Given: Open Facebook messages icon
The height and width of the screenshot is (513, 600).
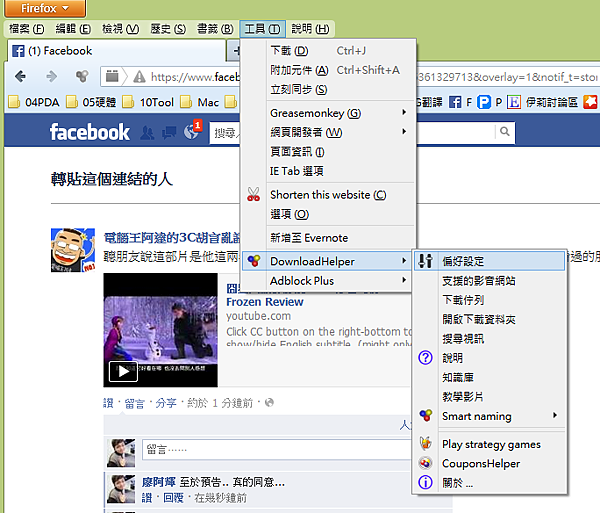Looking at the screenshot, I should click(169, 133).
